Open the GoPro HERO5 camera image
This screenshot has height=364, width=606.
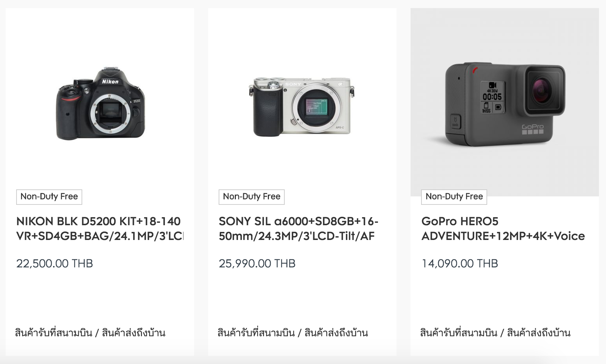[x=505, y=102]
